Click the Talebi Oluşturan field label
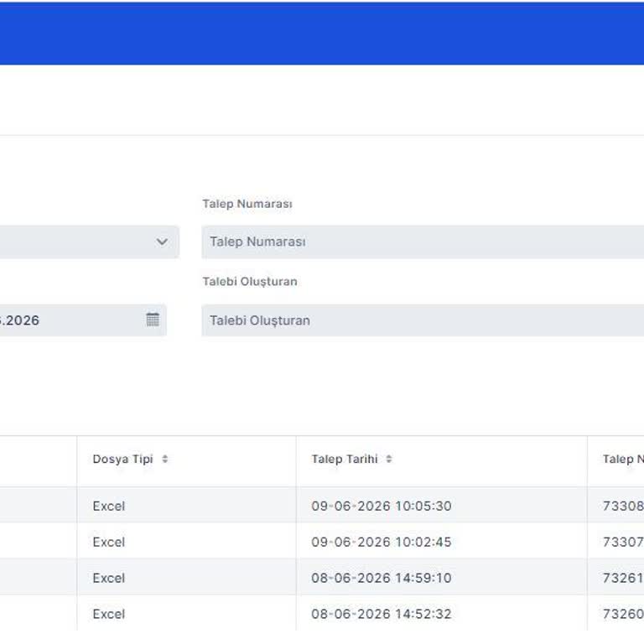The height and width of the screenshot is (644, 644). pyautogui.click(x=250, y=282)
